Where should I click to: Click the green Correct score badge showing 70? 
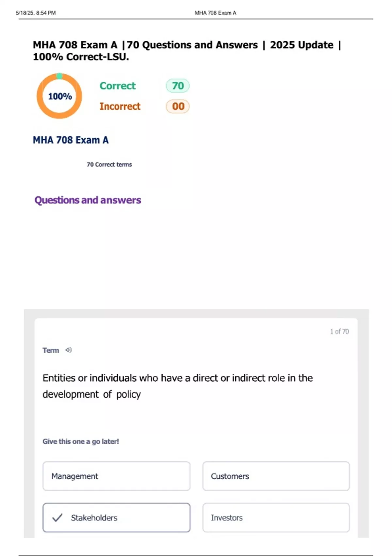pos(177,86)
